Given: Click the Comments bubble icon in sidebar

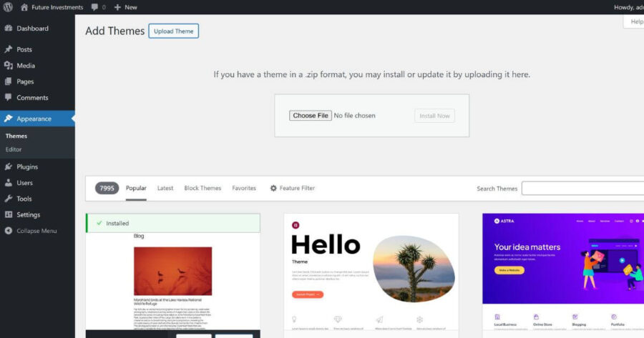Looking at the screenshot, I should tap(8, 97).
